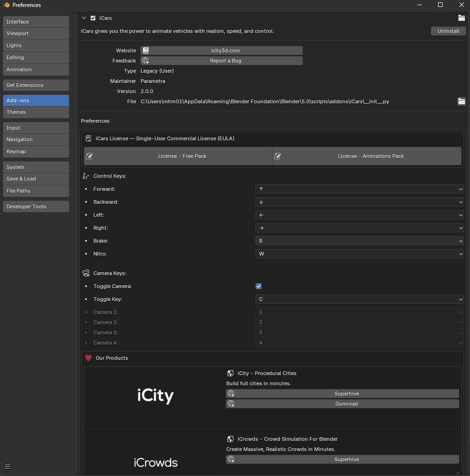Click the license document icon beside iCars License heading
This screenshot has height=476, width=470.
pos(88,138)
